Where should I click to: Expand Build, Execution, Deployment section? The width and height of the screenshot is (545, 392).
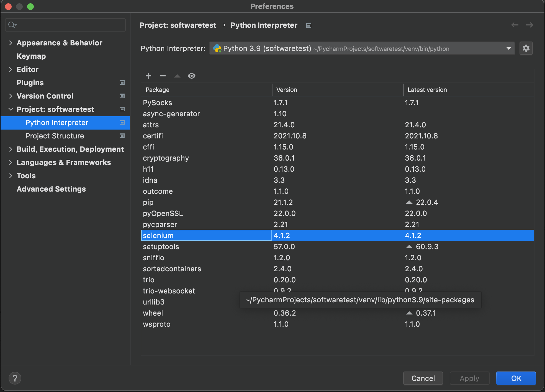click(11, 149)
